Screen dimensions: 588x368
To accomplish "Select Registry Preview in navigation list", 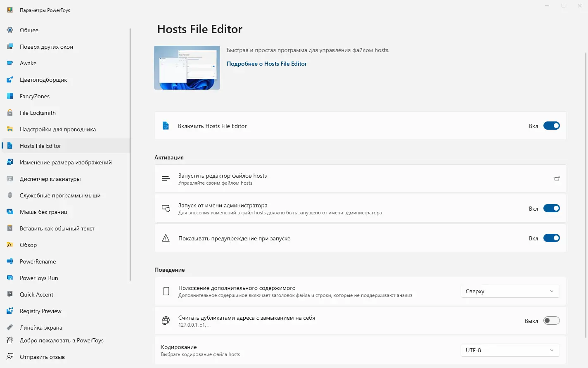I will [40, 311].
